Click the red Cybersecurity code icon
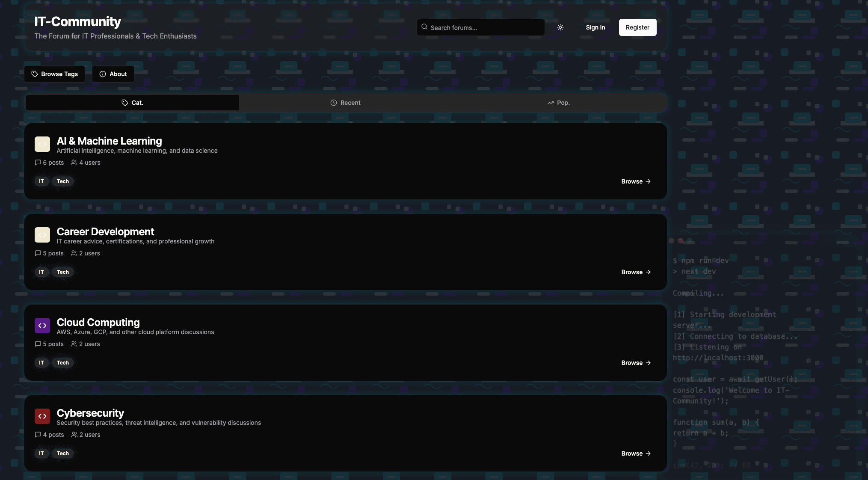 (x=42, y=416)
